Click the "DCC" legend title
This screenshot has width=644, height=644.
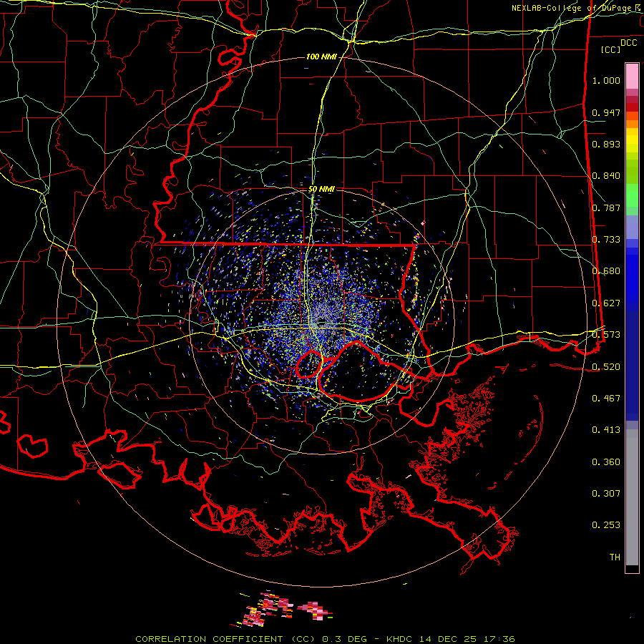click(x=628, y=43)
